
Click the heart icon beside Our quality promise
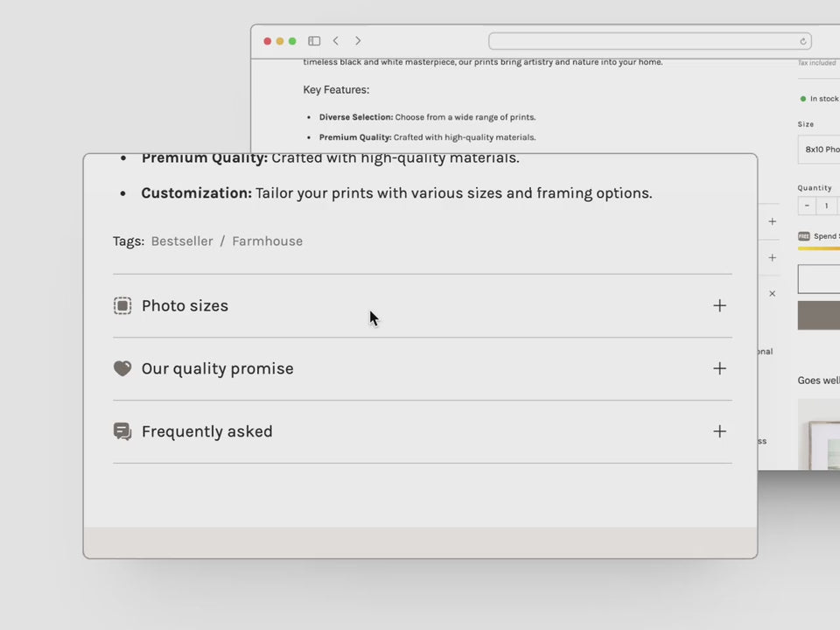pos(122,368)
